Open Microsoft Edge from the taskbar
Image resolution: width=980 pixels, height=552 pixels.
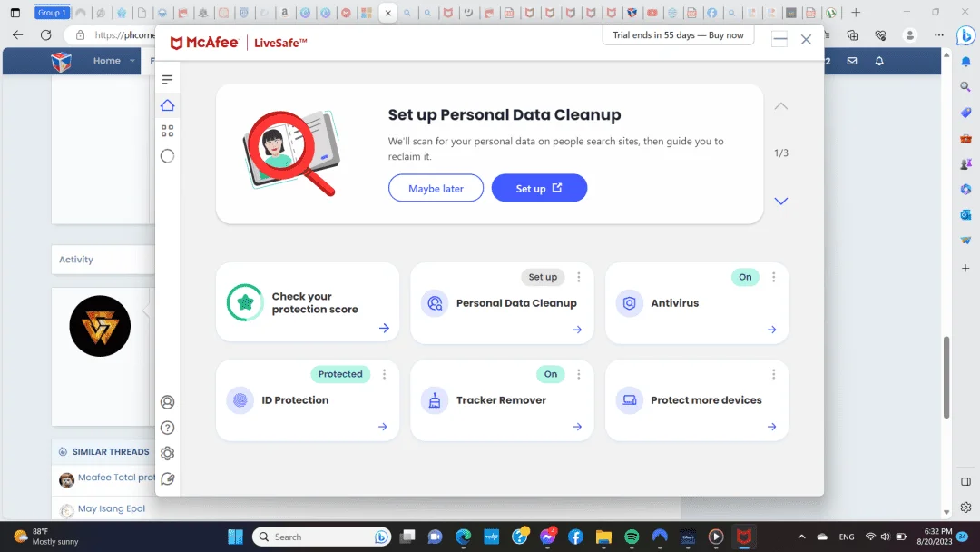tap(463, 537)
